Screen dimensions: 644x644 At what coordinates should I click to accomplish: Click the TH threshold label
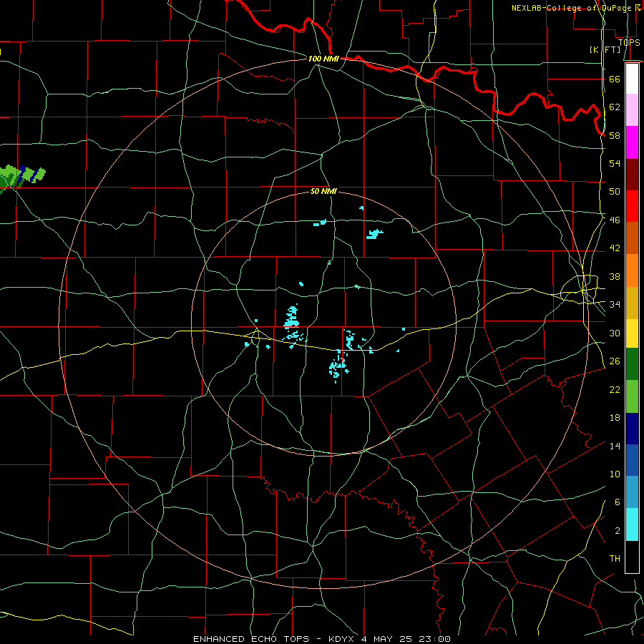615,559
